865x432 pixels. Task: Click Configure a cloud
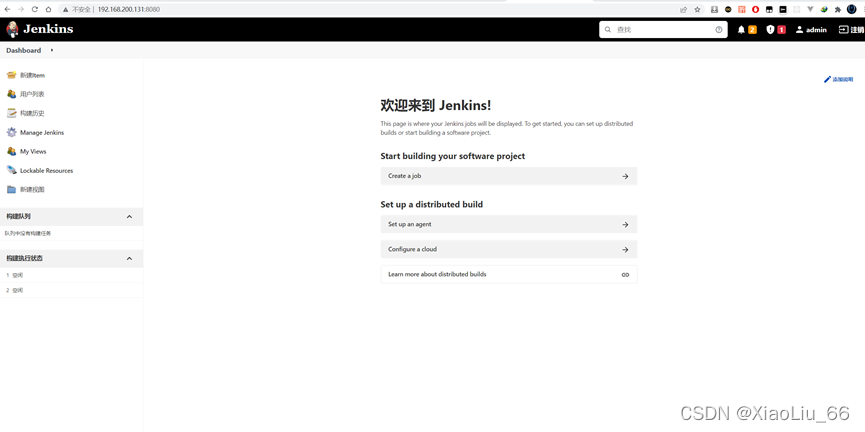[x=509, y=249]
